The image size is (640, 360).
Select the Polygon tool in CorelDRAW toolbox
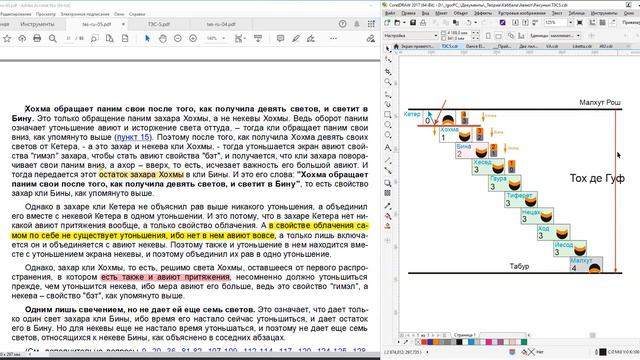(388, 135)
